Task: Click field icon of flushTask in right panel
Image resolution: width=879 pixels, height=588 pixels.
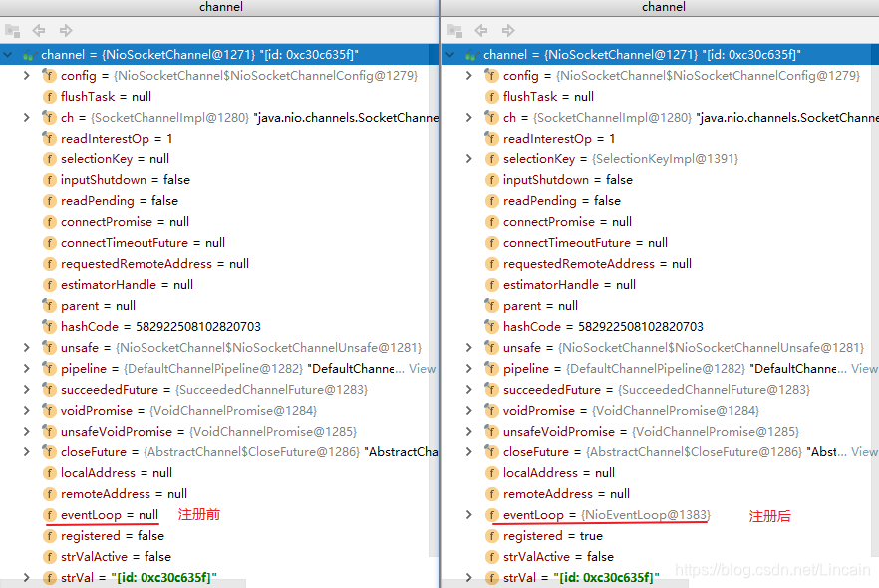Action: click(x=491, y=97)
